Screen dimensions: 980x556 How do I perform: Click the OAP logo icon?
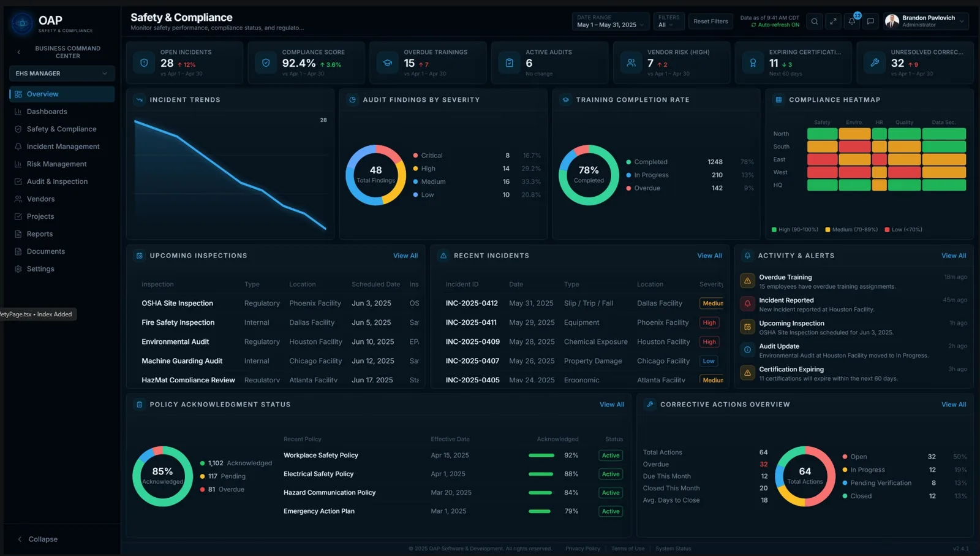(x=22, y=23)
